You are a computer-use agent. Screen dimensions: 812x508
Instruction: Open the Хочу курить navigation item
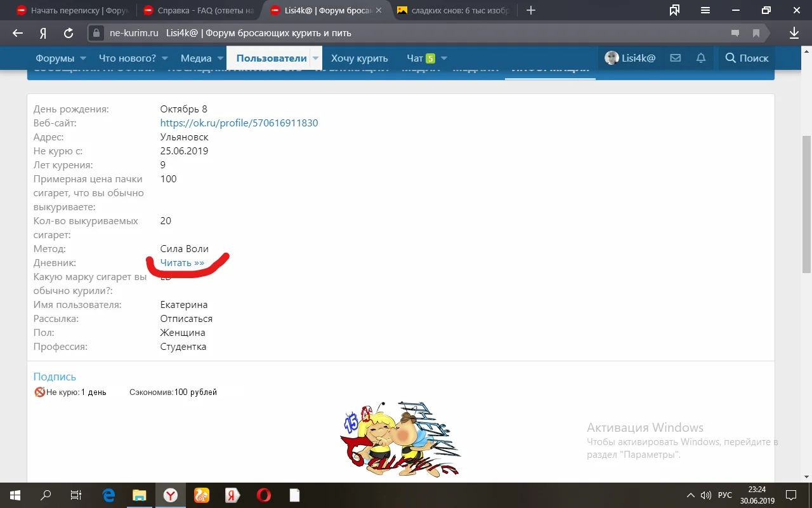(x=360, y=58)
